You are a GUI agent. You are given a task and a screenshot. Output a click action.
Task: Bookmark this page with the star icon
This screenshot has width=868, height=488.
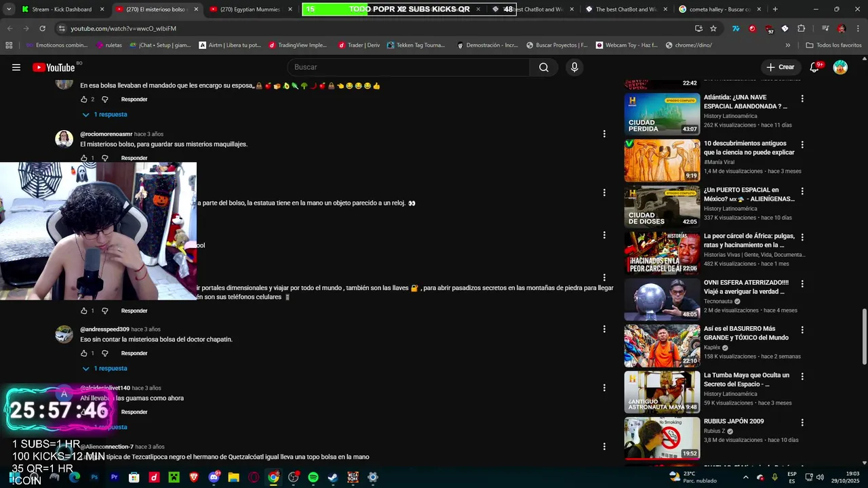tap(713, 28)
